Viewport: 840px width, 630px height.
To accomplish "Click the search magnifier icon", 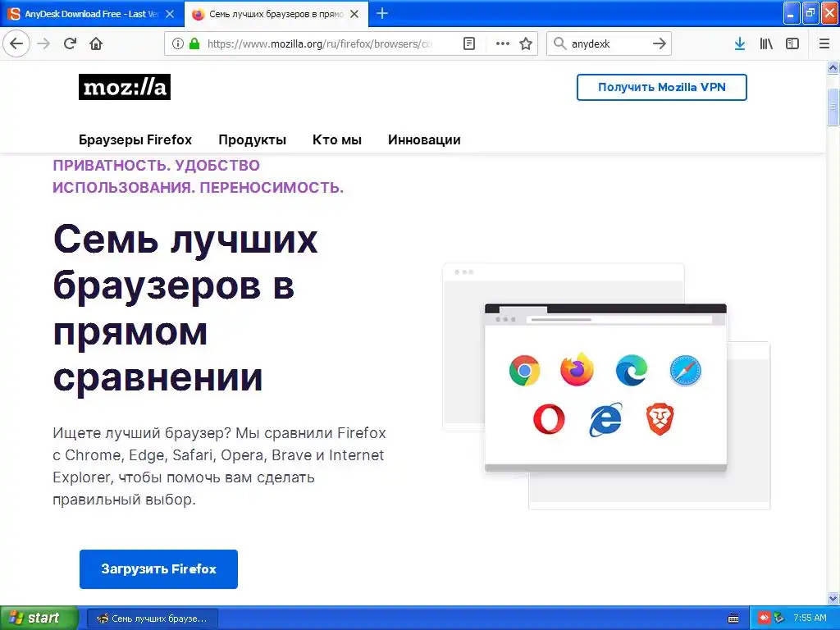I will pos(559,43).
